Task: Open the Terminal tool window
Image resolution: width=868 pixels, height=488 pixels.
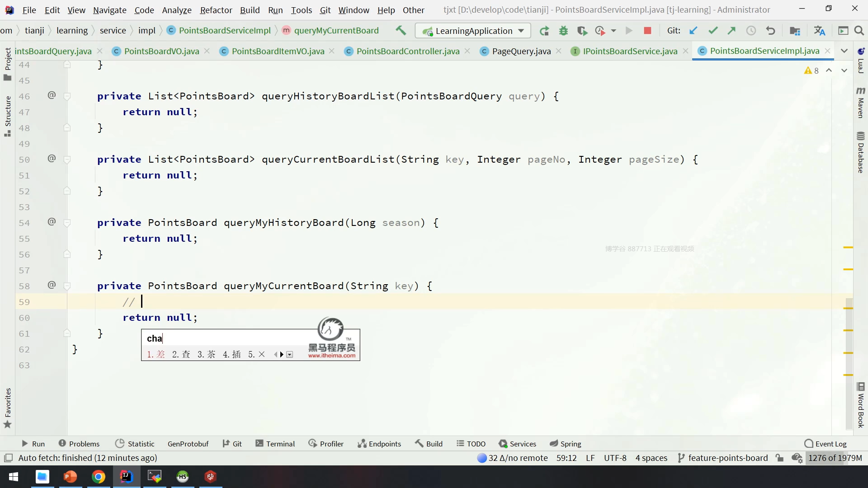Action: point(275,444)
